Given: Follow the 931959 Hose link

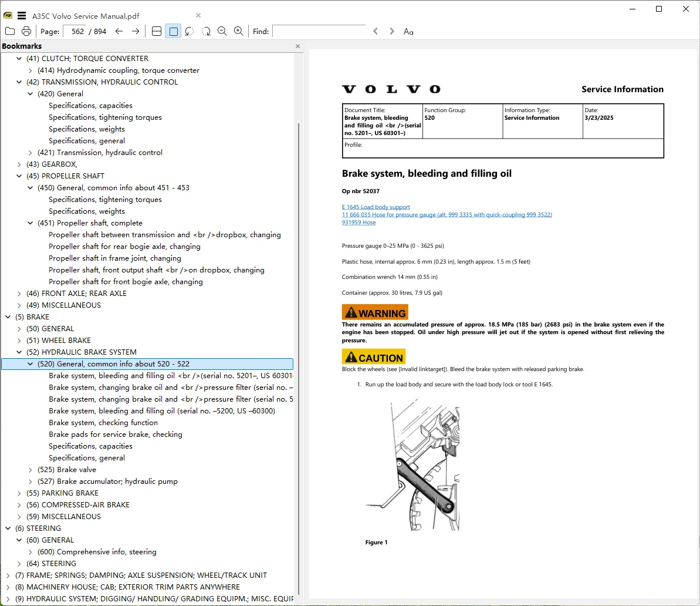Looking at the screenshot, I should [359, 222].
